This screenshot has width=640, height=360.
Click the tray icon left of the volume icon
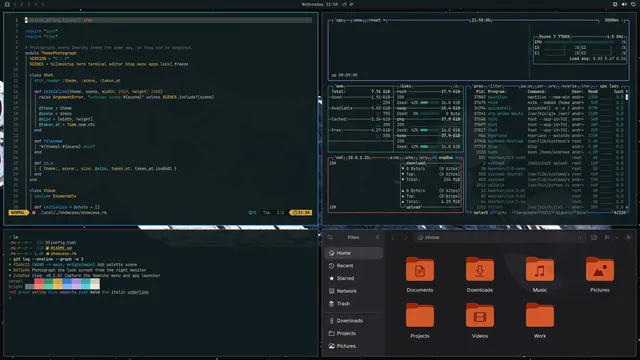[615, 4]
